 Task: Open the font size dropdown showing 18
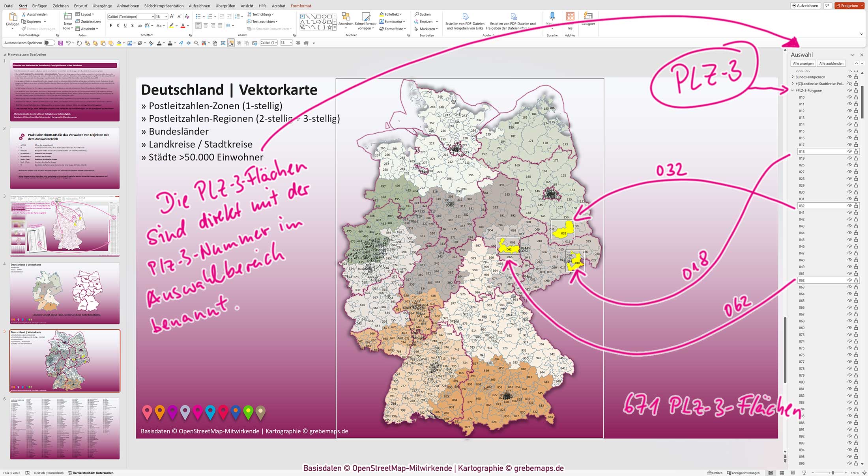tap(166, 17)
